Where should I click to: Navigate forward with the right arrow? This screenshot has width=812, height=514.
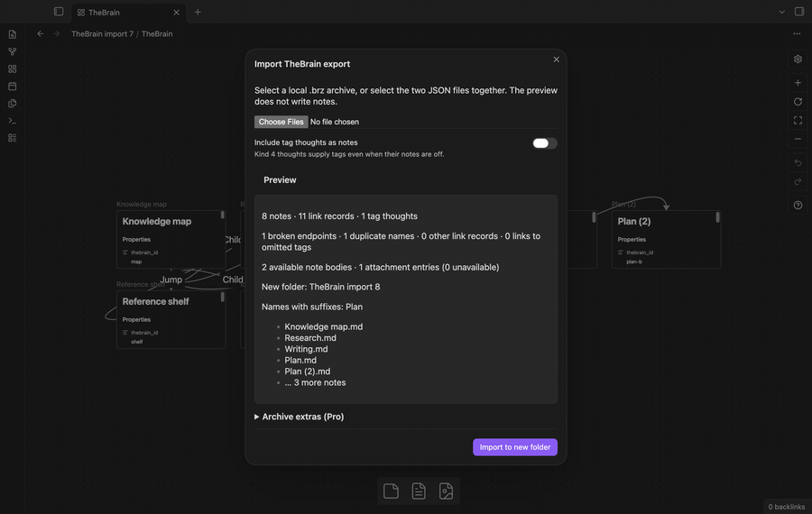(57, 33)
